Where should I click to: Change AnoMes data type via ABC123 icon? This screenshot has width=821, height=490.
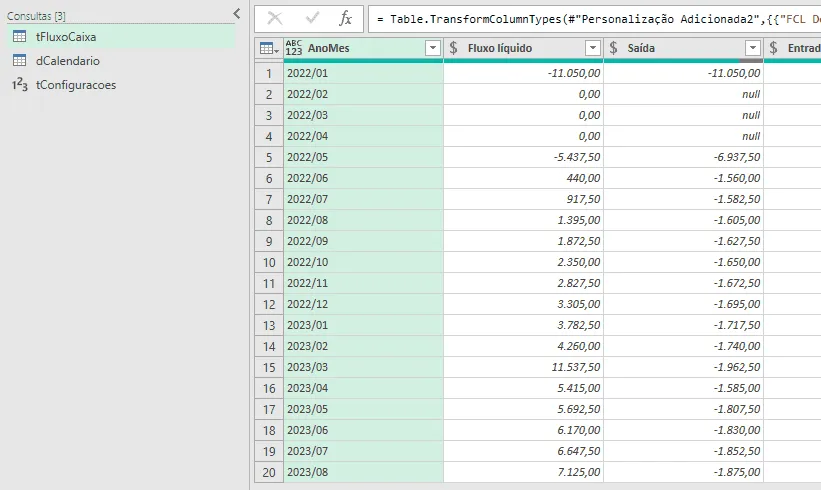[294, 48]
